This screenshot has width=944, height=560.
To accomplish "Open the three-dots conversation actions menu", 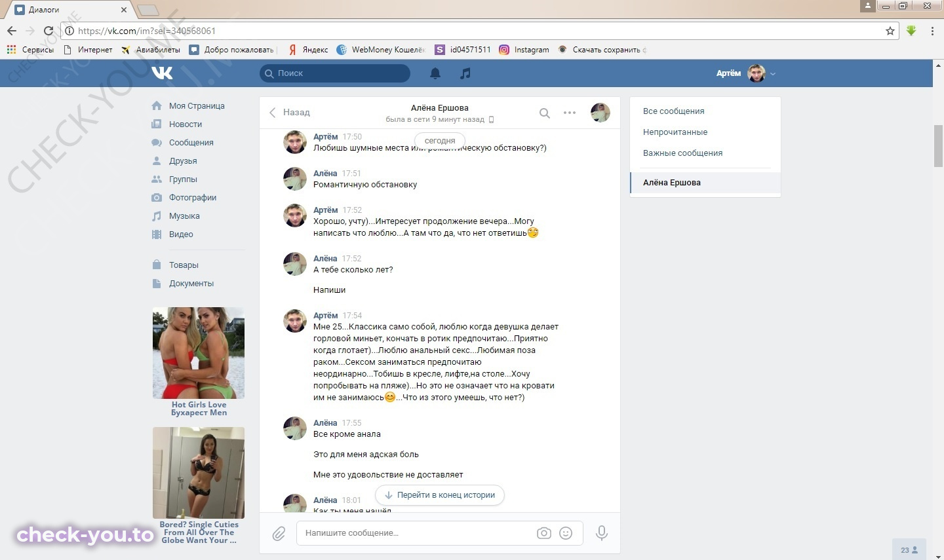I will [570, 113].
